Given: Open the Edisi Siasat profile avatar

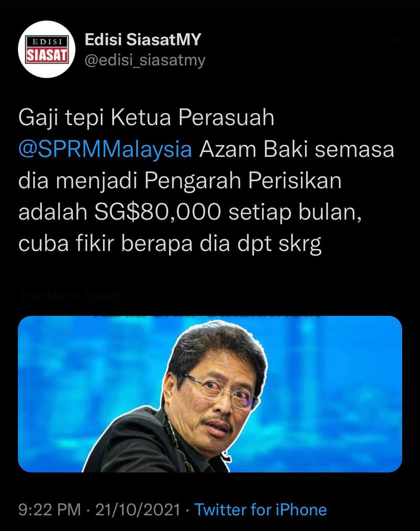Looking at the screenshot, I should (46, 49).
